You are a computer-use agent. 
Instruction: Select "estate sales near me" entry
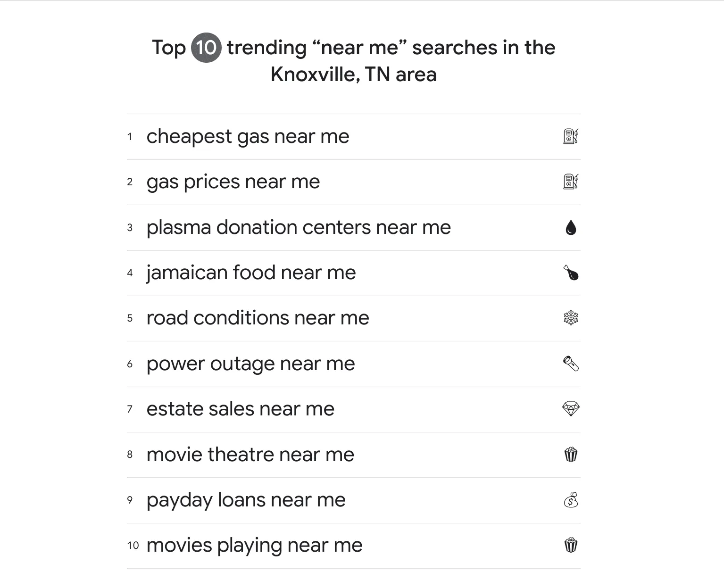pyautogui.click(x=240, y=409)
